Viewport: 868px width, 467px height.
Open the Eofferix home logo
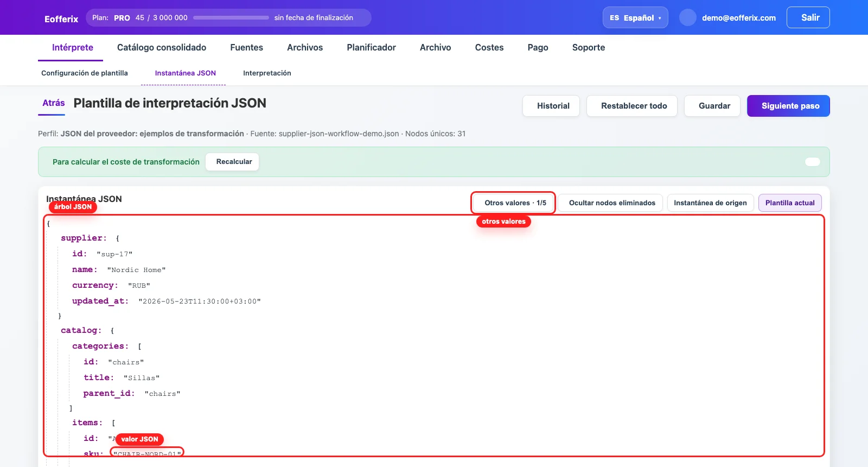(61, 19)
